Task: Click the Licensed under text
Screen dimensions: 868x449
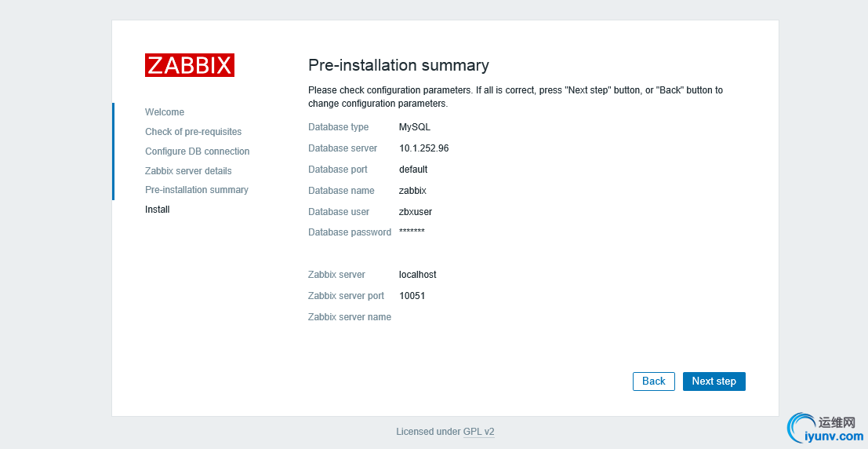Action: (x=428, y=432)
